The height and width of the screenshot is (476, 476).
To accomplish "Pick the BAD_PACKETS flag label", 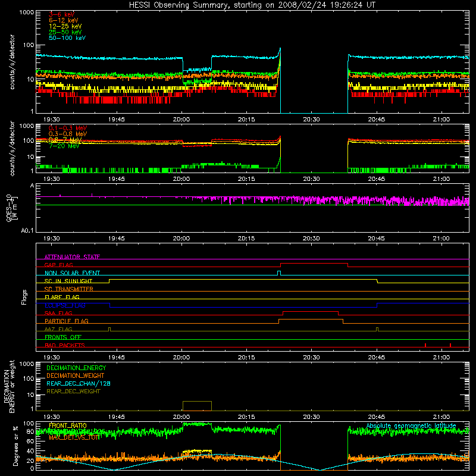I will click(65, 345).
